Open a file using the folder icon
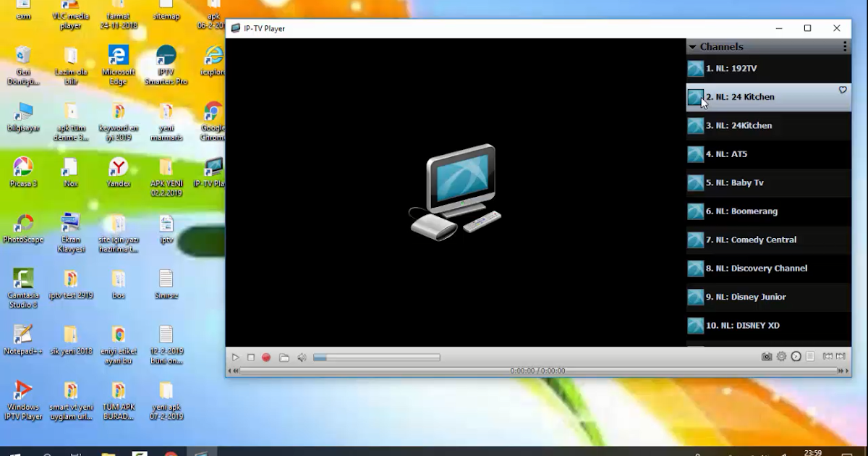The height and width of the screenshot is (456, 868). pyautogui.click(x=284, y=358)
